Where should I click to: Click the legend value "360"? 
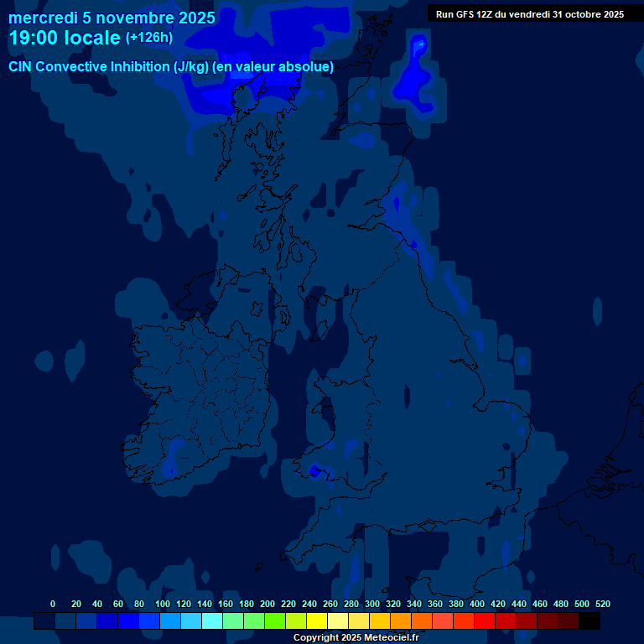coord(434,604)
